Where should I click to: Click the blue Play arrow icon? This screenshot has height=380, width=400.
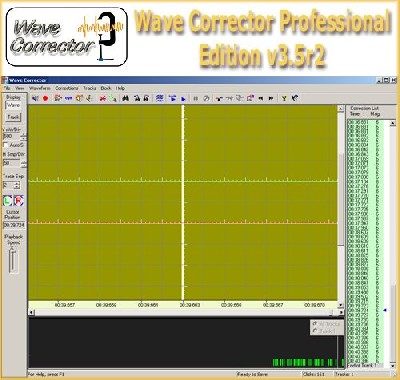(x=183, y=99)
